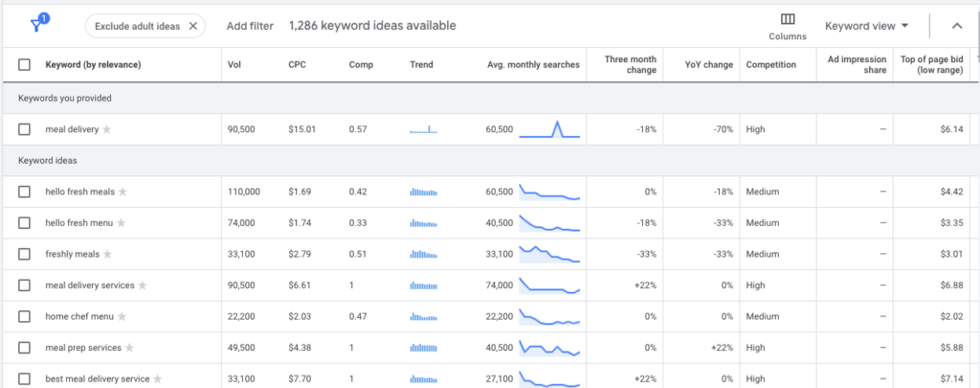
Task: Sort by Avg. monthly searches column
Action: pyautogui.click(x=533, y=65)
